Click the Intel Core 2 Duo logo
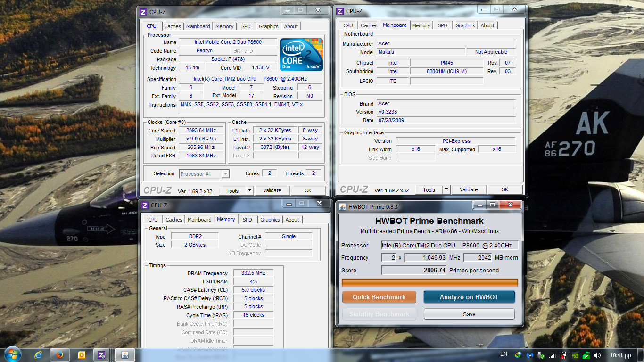644x362 pixels. point(302,55)
